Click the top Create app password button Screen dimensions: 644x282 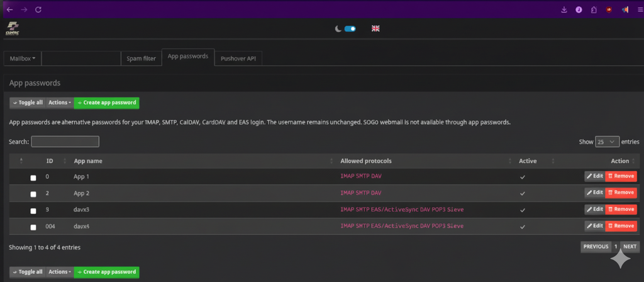tap(106, 103)
